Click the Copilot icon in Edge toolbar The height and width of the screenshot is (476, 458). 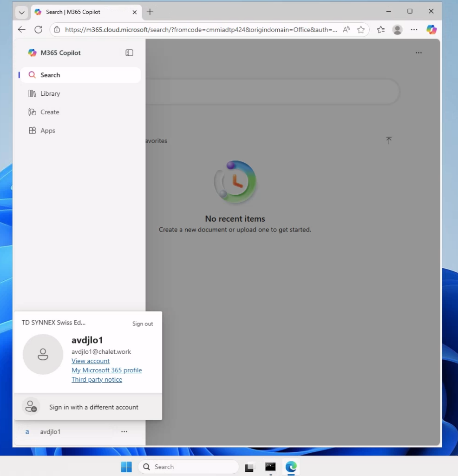(x=431, y=30)
